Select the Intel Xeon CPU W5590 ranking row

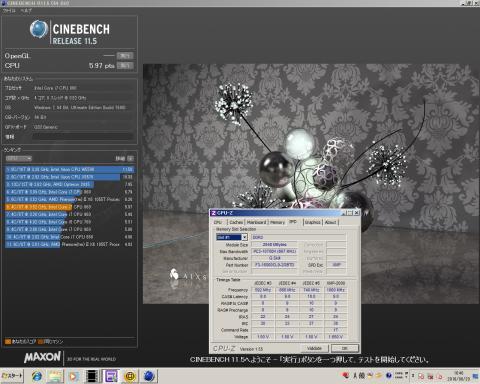(69, 169)
